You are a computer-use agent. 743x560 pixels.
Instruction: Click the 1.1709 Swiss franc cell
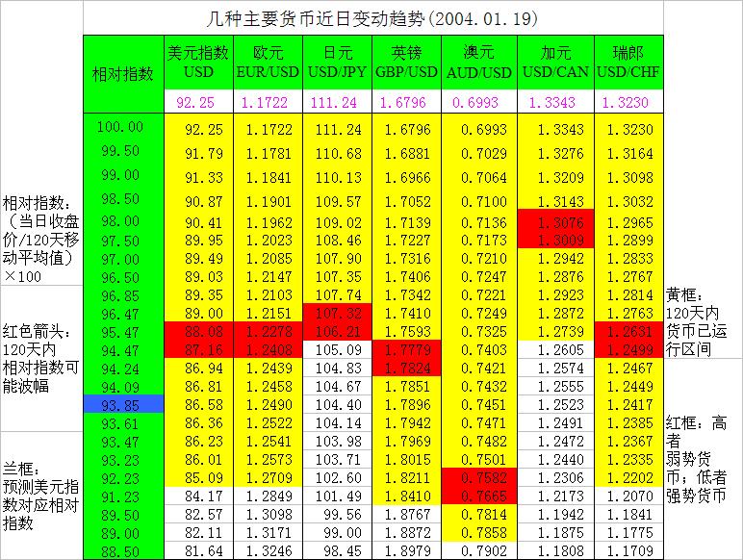629,551
